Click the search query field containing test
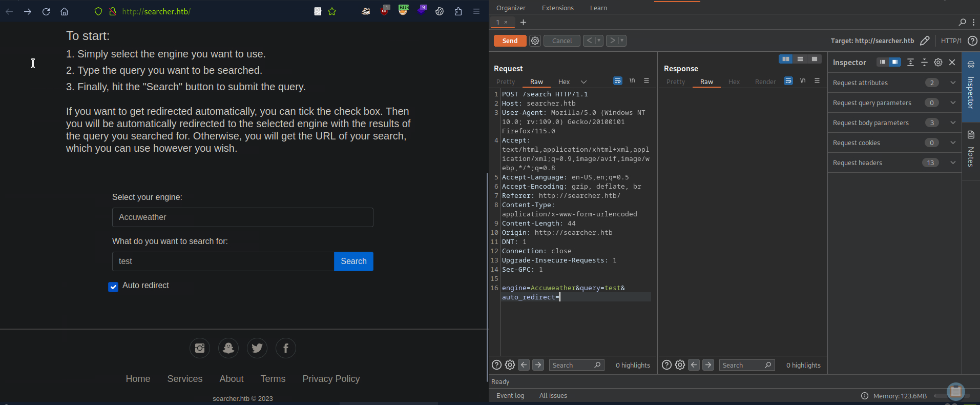This screenshot has width=980, height=405. click(x=223, y=261)
